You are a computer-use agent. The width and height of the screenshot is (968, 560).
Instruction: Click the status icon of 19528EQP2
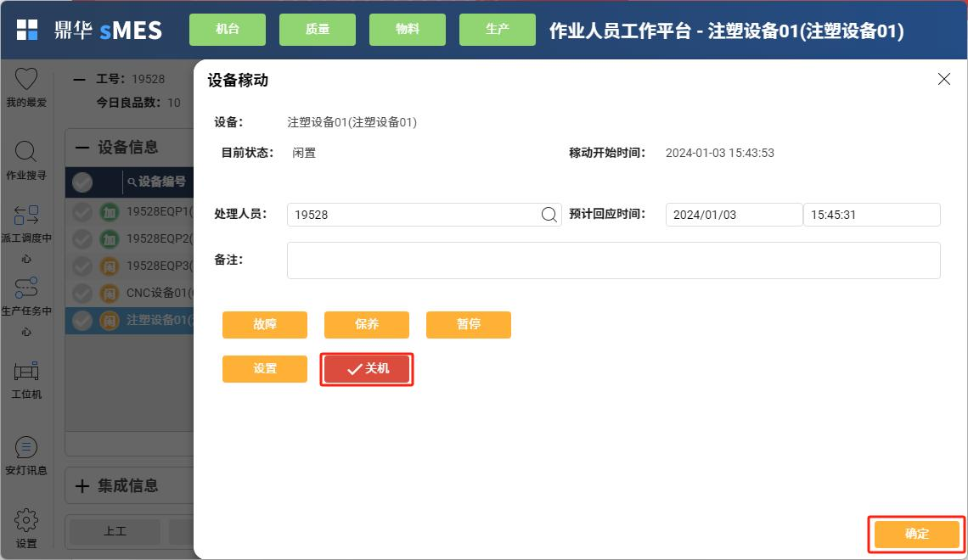110,239
